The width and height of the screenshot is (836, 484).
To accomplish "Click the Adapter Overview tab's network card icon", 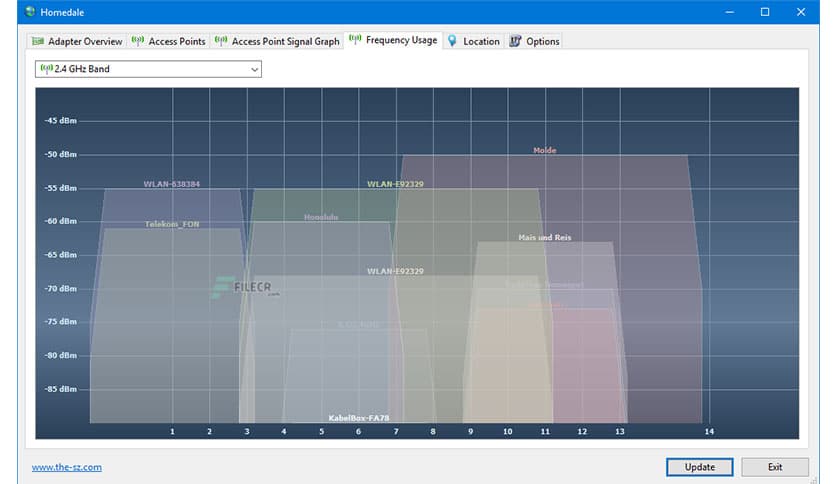I will coord(38,41).
